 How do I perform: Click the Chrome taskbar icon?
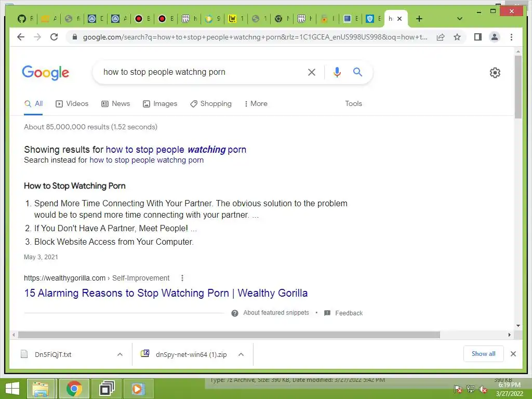click(x=74, y=389)
